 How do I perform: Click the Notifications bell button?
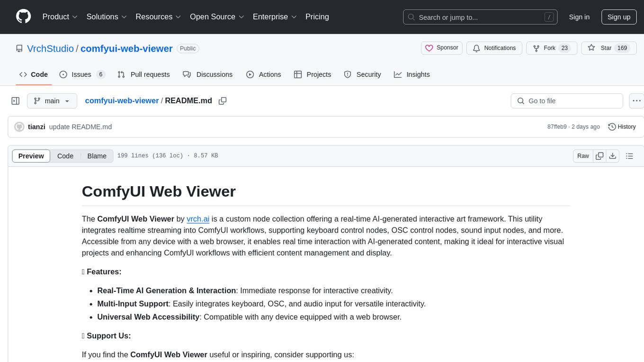point(494,48)
